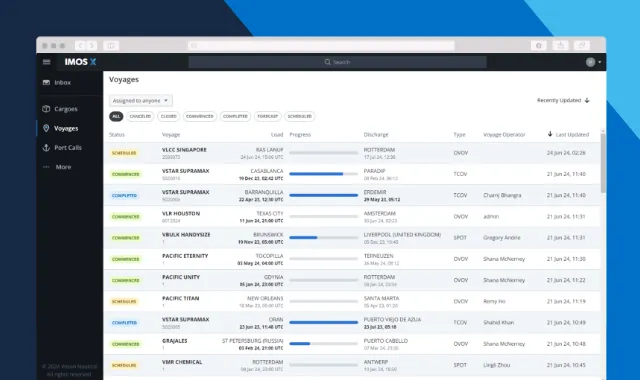This screenshot has width=640, height=380.
Task: Click the Voyages map pin icon
Action: point(46,128)
